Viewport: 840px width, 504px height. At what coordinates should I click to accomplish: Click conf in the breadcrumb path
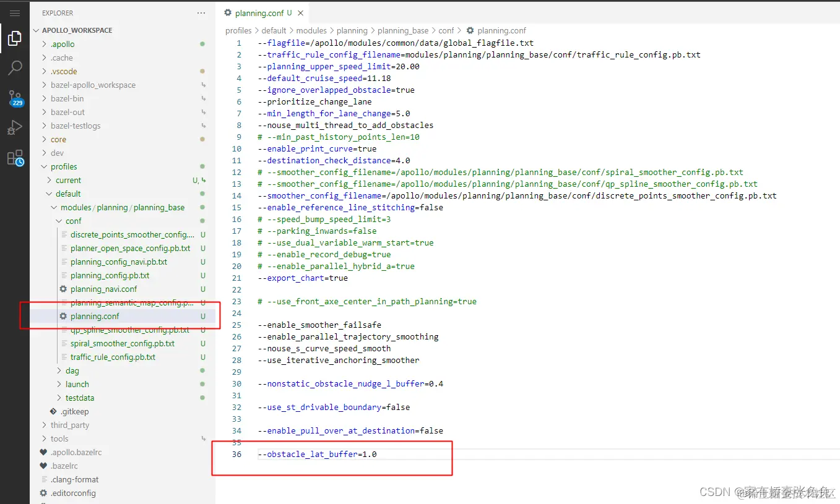446,30
